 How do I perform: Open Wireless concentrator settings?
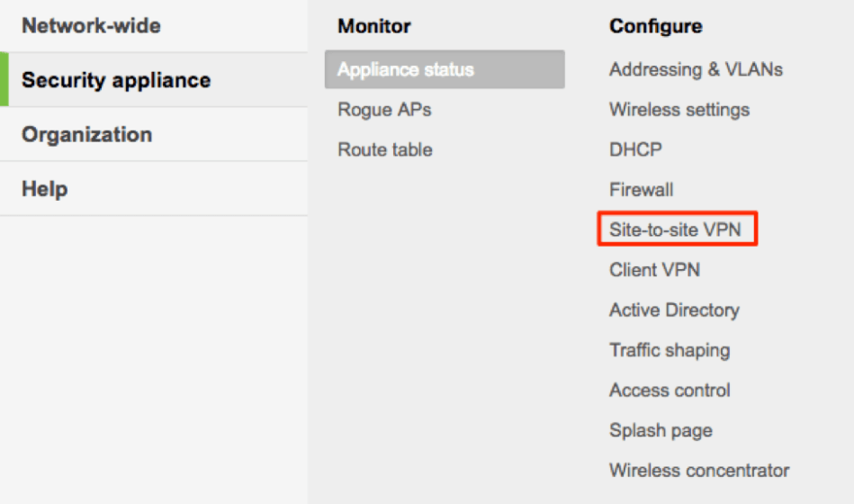point(699,470)
